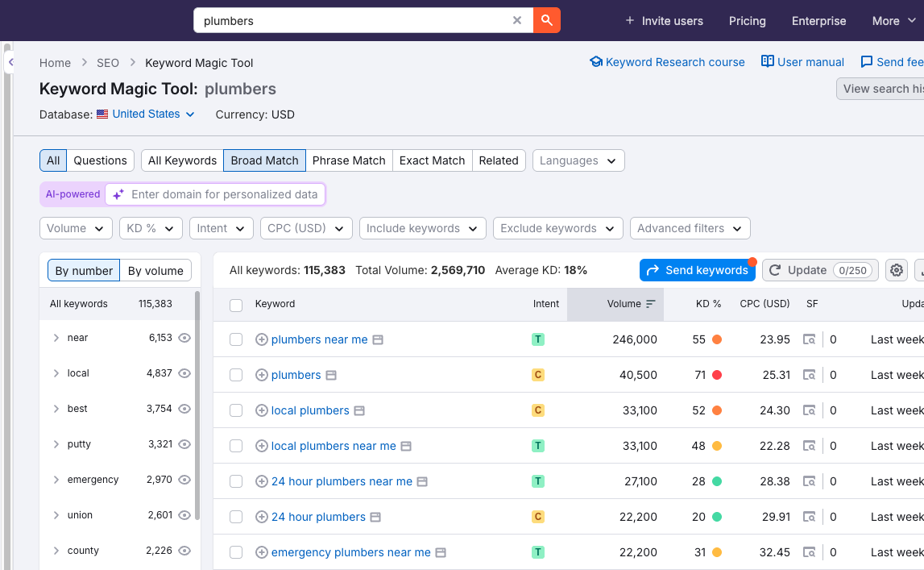Switch groups to By volume
The height and width of the screenshot is (570, 924).
(155, 271)
